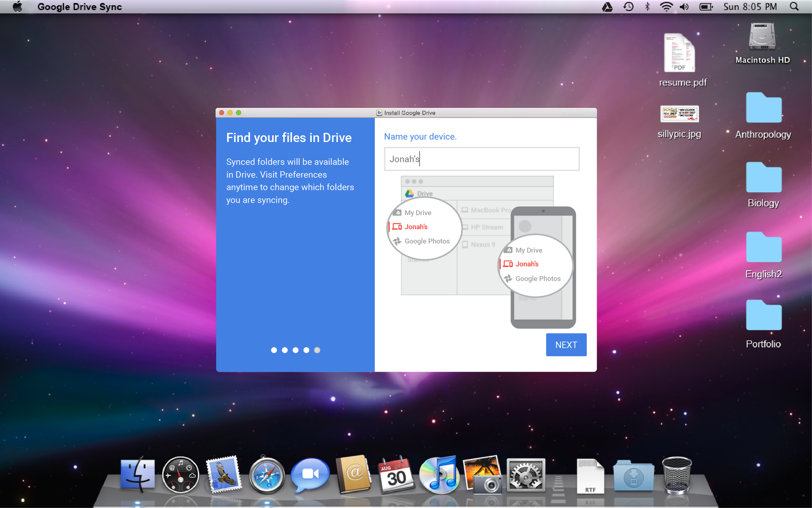Open the Apple menu
The height and width of the screenshot is (508, 812).
pos(18,7)
